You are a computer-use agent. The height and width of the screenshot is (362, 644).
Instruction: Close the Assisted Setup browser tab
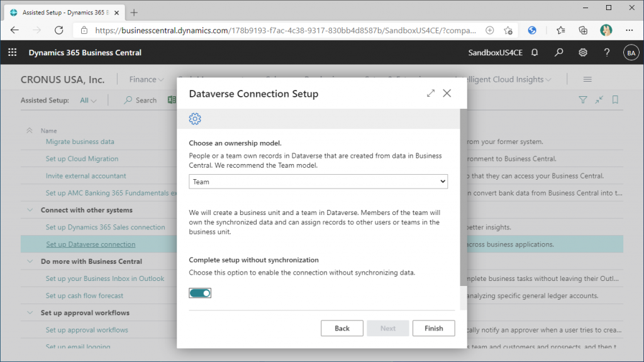(116, 13)
